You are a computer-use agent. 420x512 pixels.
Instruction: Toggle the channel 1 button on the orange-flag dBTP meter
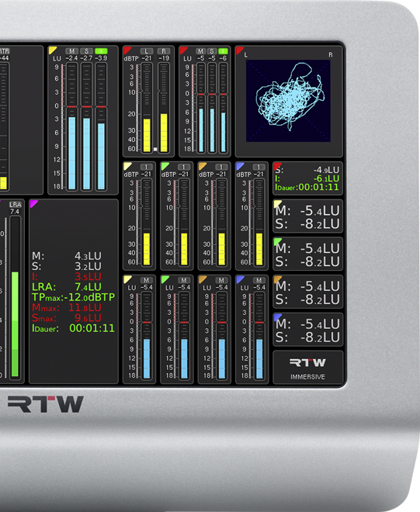coord(221,167)
